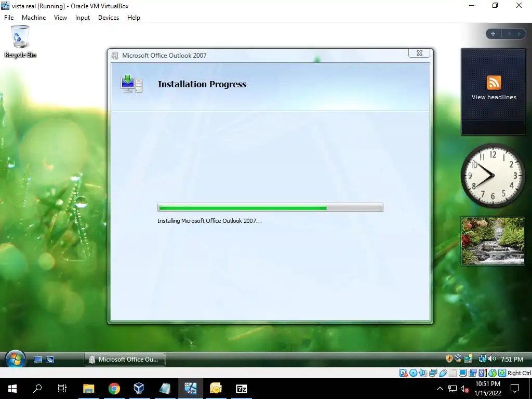
Task: Open Task View on host taskbar
Action: (x=62, y=389)
